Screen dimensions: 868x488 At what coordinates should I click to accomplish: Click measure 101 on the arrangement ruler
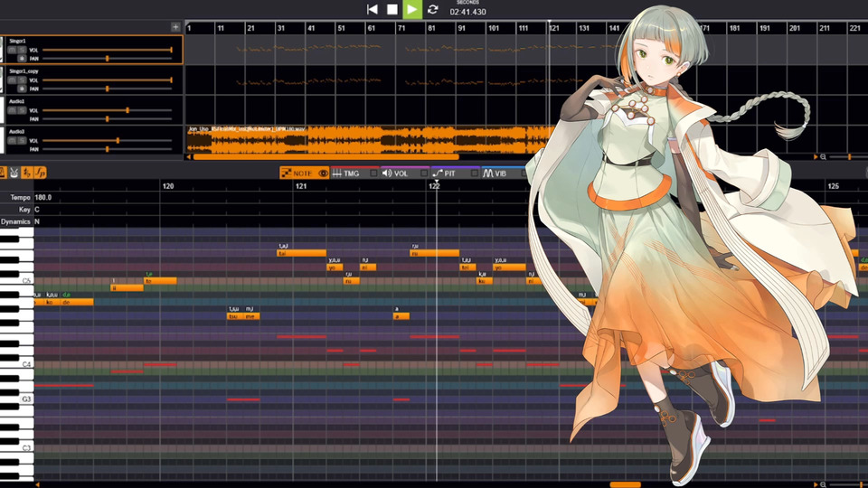494,28
